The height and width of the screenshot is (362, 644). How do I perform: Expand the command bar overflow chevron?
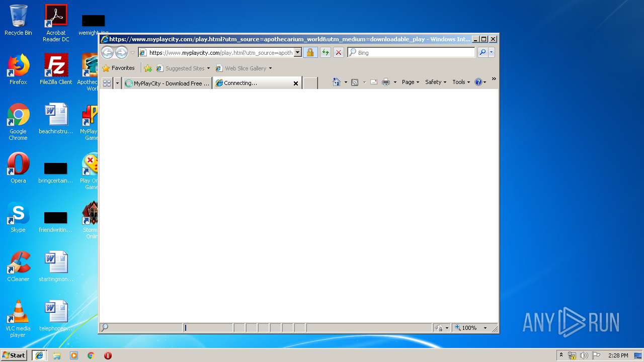(494, 79)
